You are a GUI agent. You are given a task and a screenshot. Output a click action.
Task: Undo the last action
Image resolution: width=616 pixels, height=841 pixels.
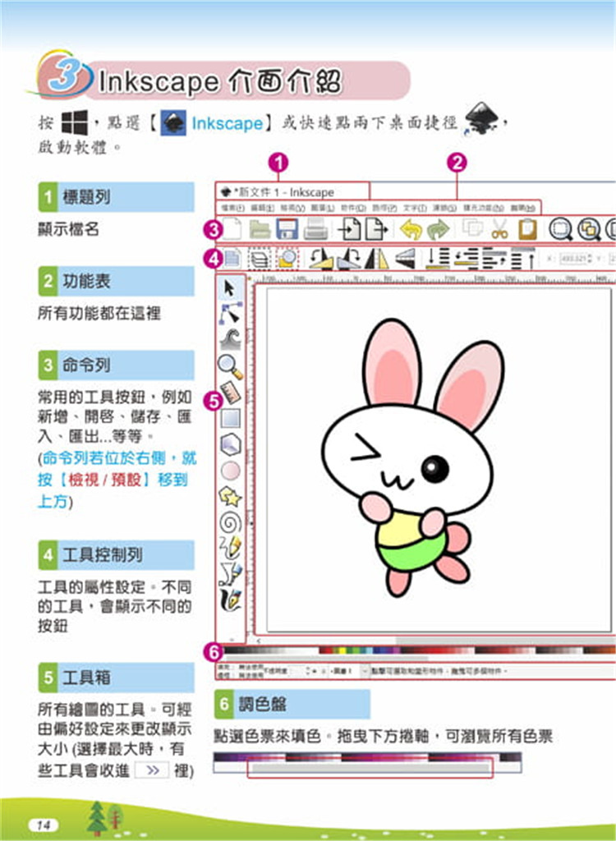(411, 231)
